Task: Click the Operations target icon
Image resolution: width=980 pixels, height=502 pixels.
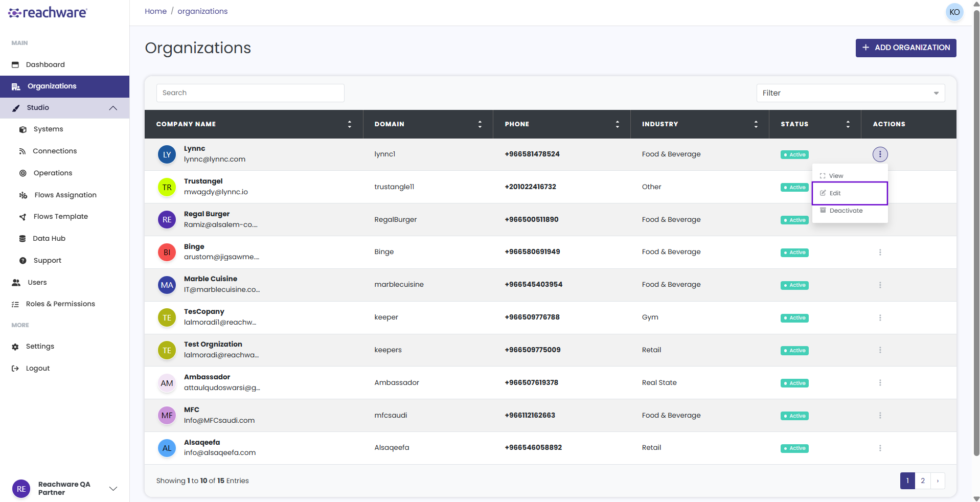Action: [22, 173]
